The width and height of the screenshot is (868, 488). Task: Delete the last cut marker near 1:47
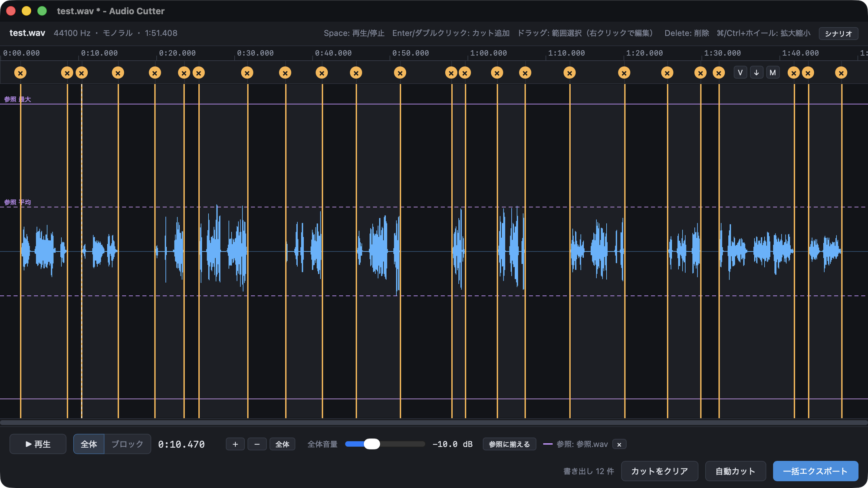pos(841,73)
